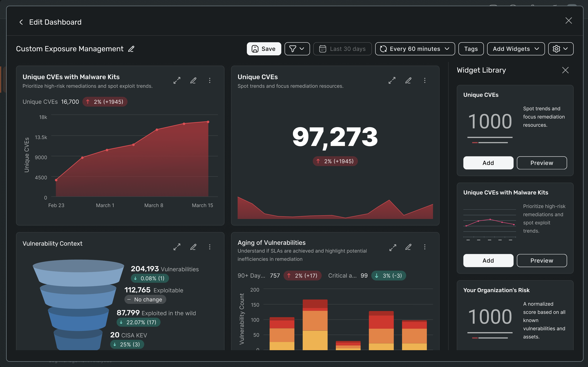Click the Your Organization's Risk widget thumbnail
Image resolution: width=588 pixels, height=367 pixels.
(490, 320)
